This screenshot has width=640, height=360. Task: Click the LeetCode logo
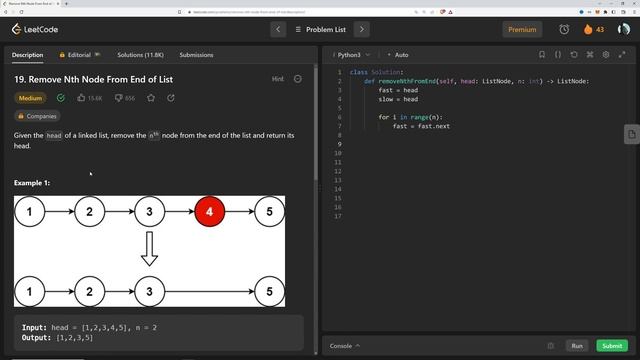35,29
